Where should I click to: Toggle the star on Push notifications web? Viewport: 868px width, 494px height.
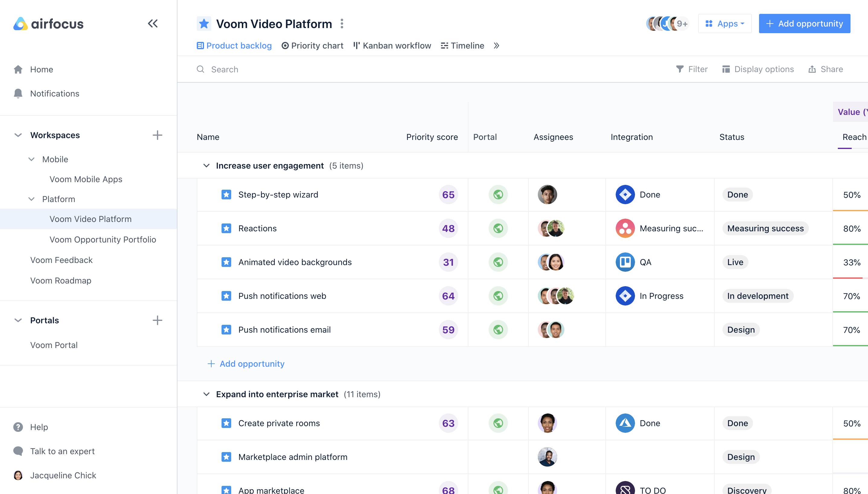226,296
